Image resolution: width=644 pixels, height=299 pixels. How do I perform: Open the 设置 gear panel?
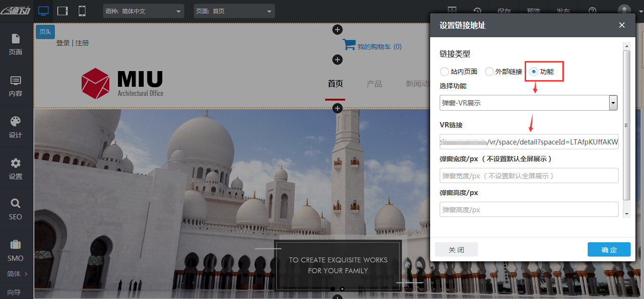coord(16,169)
